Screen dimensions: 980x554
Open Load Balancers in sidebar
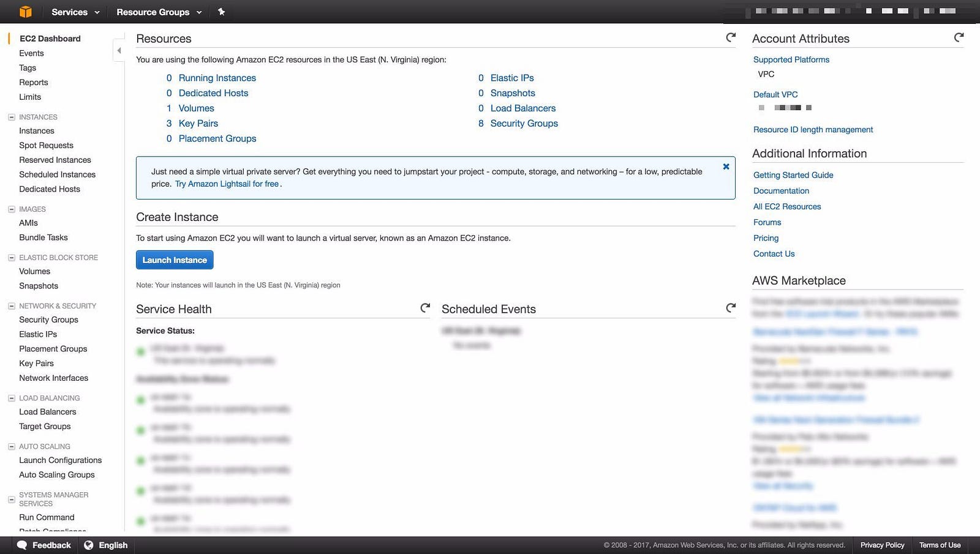coord(48,412)
